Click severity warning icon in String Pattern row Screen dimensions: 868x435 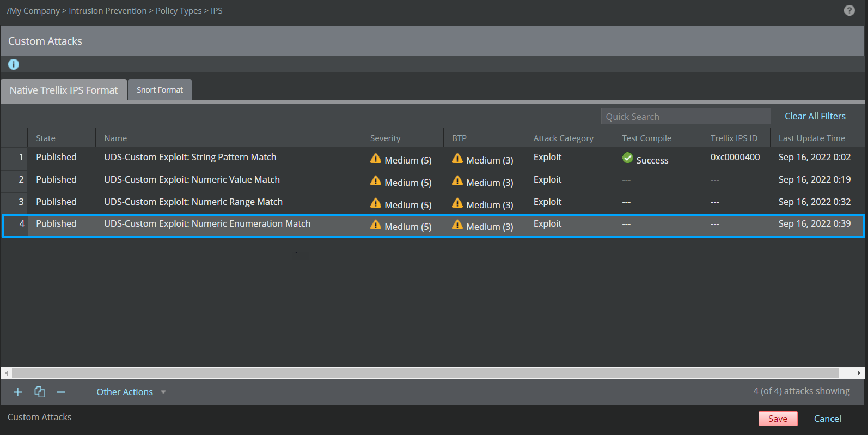coord(376,158)
